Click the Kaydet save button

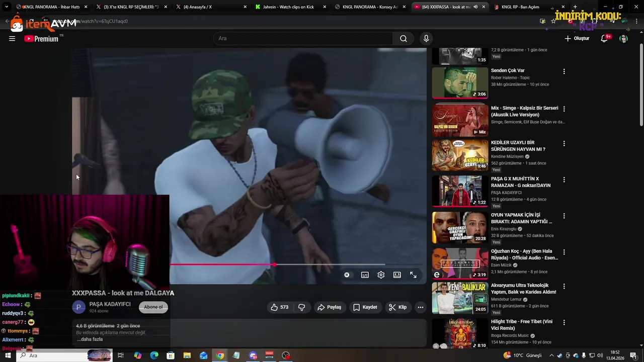[x=365, y=307]
